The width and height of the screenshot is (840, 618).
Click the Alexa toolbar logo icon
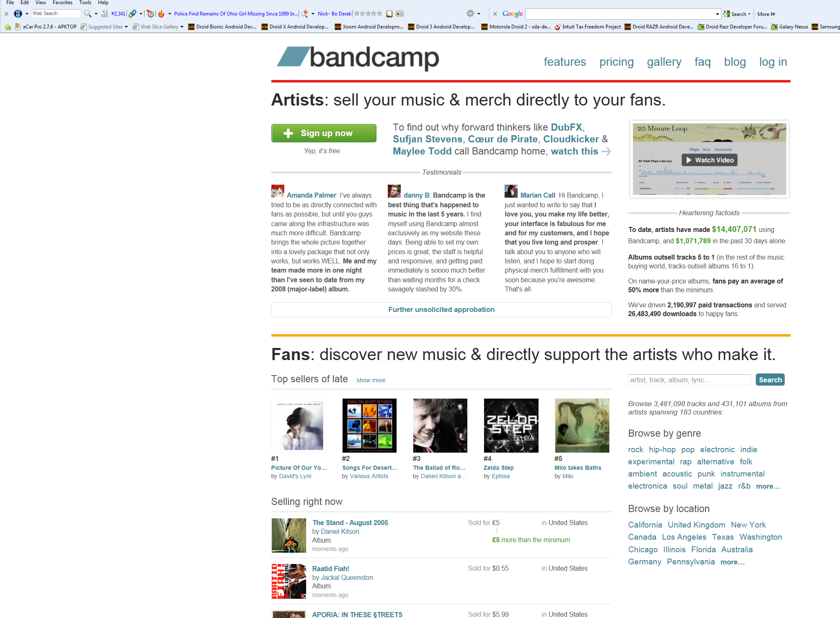pyautogui.click(x=18, y=14)
